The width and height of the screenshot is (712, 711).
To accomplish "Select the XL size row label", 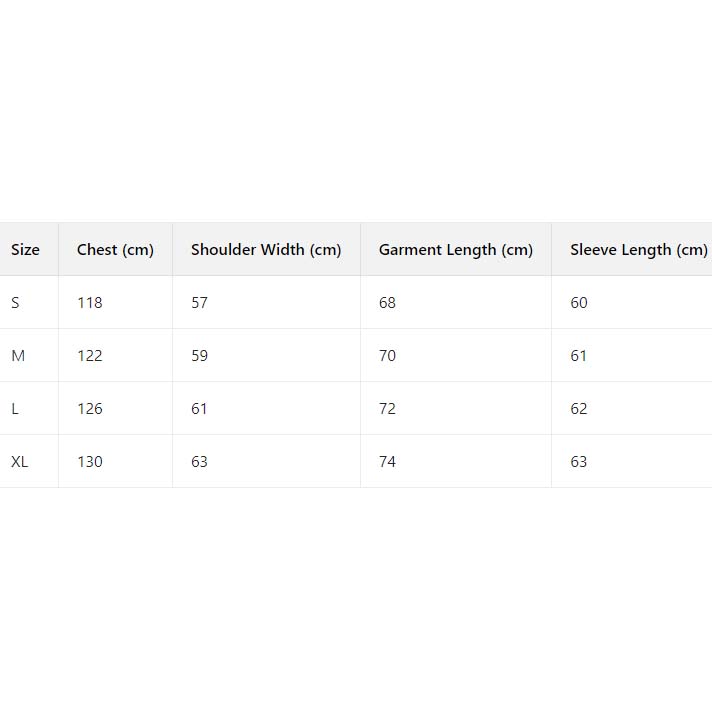I will (20, 462).
